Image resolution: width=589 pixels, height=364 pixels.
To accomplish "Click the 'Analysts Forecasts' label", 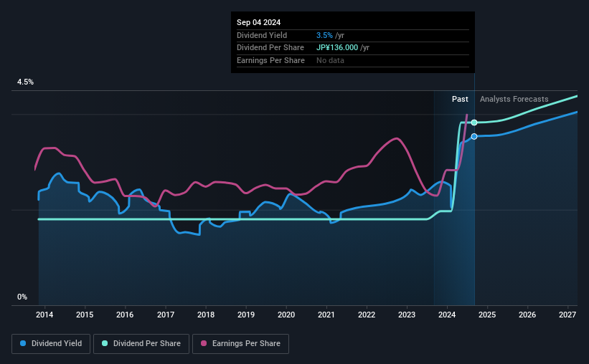I will click(x=514, y=99).
